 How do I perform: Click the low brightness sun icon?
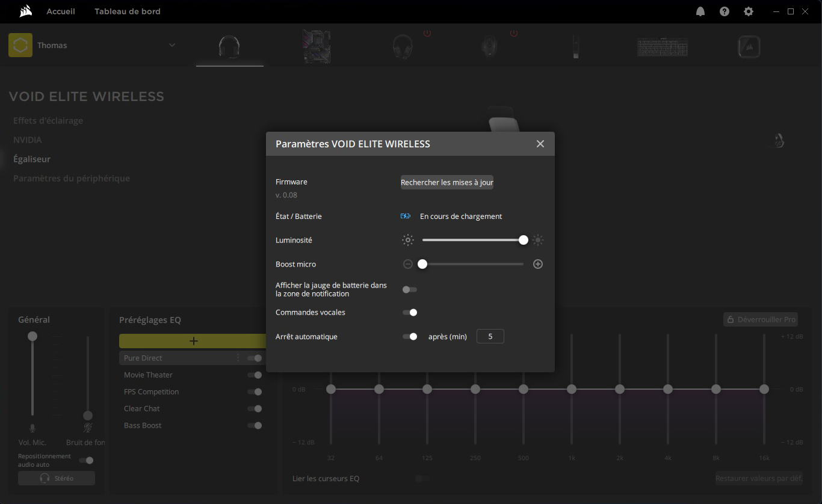(408, 240)
